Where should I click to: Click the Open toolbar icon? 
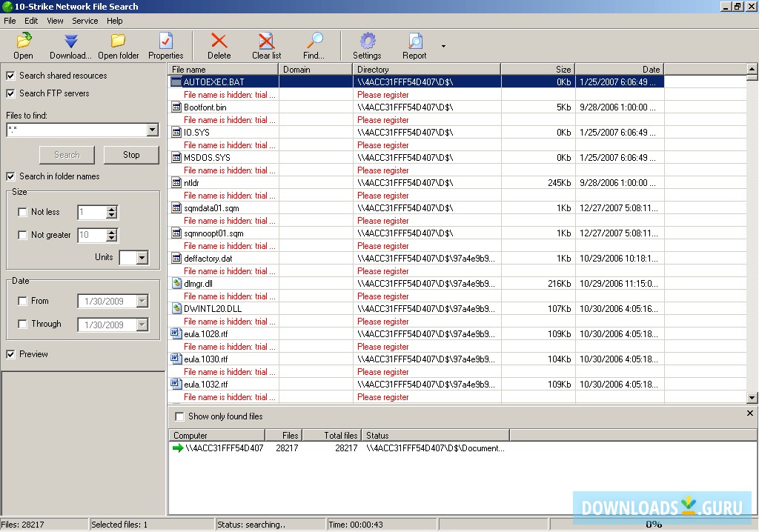pos(23,41)
